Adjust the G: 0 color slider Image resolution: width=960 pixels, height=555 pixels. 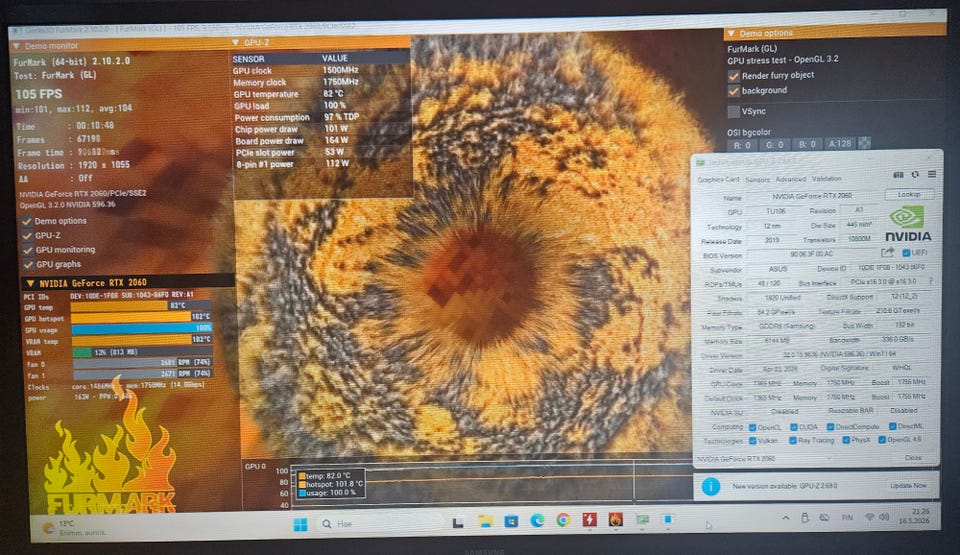pos(774,145)
